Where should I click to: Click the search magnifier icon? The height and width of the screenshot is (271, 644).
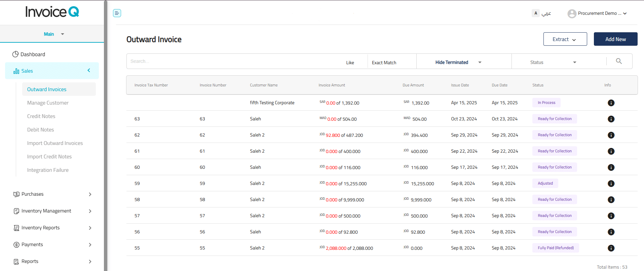pos(619,61)
